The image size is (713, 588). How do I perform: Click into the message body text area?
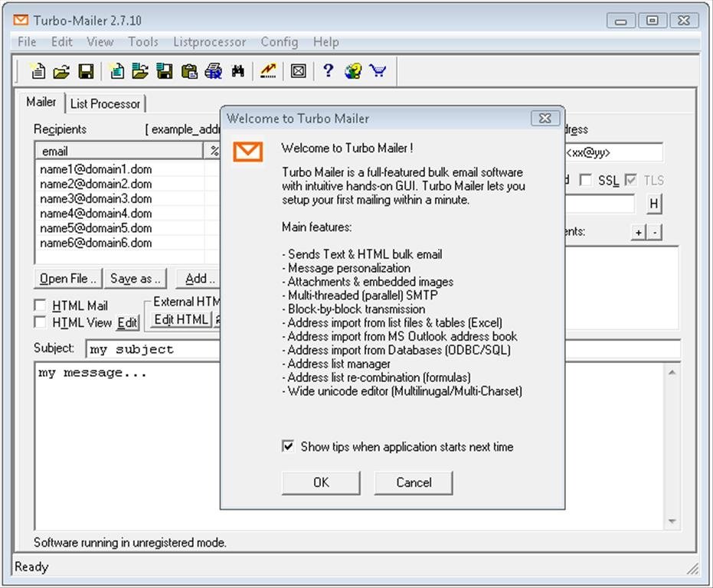pyautogui.click(x=349, y=446)
